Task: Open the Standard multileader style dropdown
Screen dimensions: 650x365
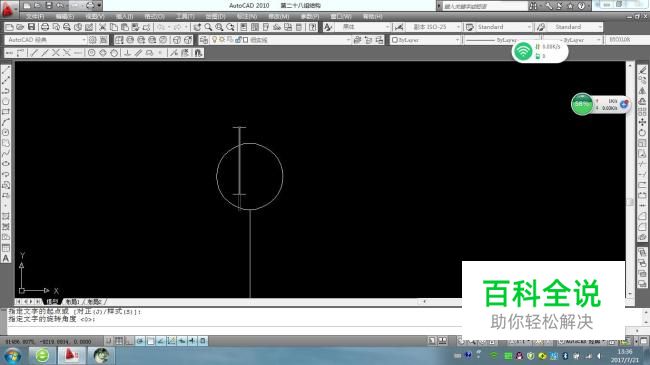Action: pos(575,27)
